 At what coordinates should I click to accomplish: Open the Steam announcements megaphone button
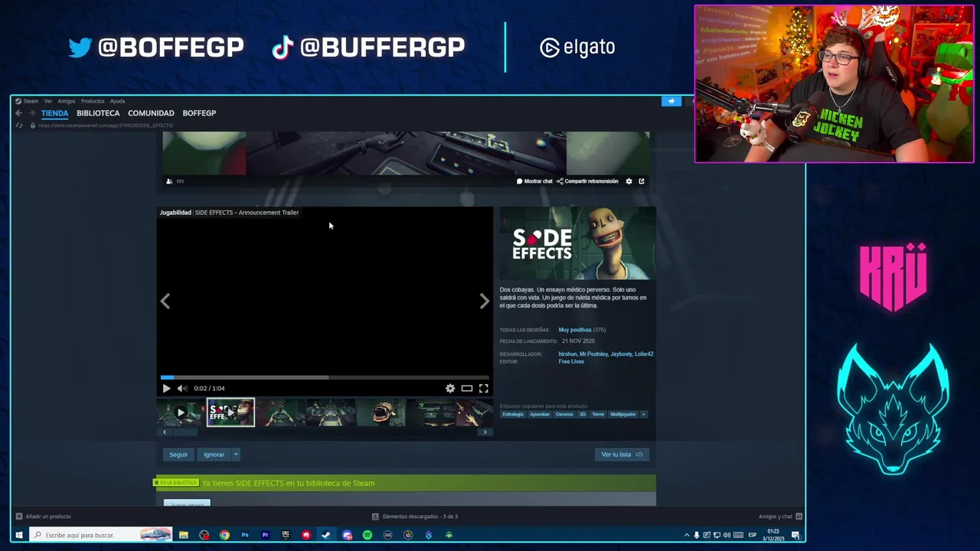[x=671, y=101]
